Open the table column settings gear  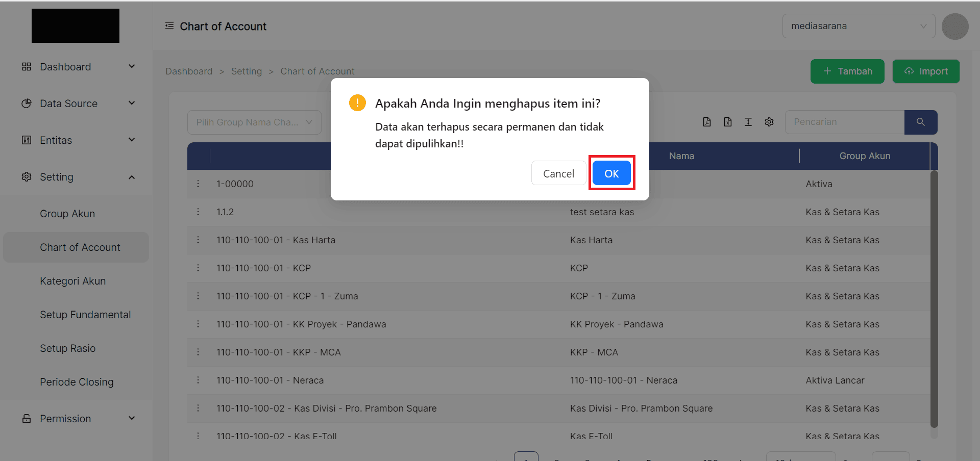[x=769, y=122]
